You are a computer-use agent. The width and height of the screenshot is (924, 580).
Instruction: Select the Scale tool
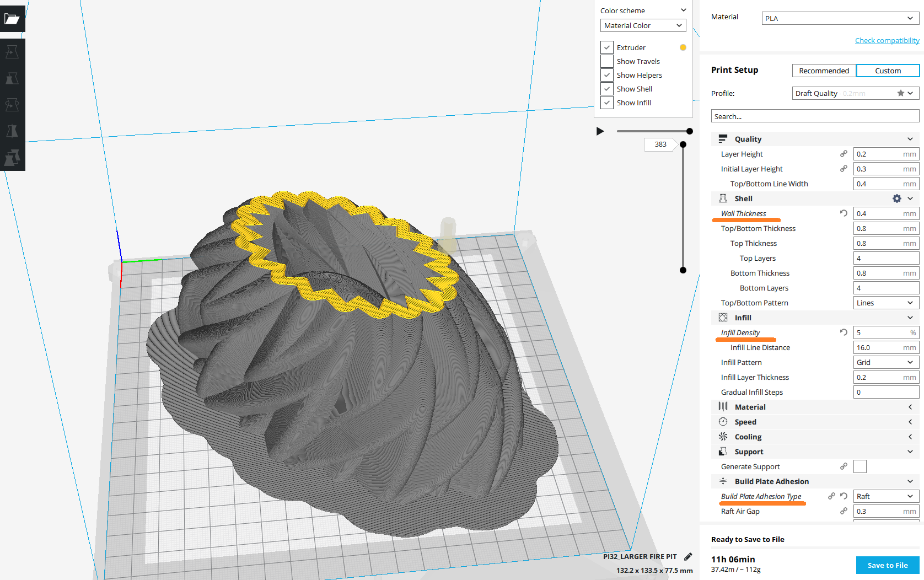coord(12,78)
